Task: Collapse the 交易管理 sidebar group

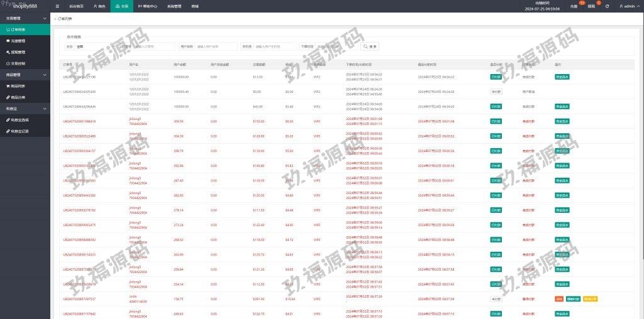Action: point(25,18)
